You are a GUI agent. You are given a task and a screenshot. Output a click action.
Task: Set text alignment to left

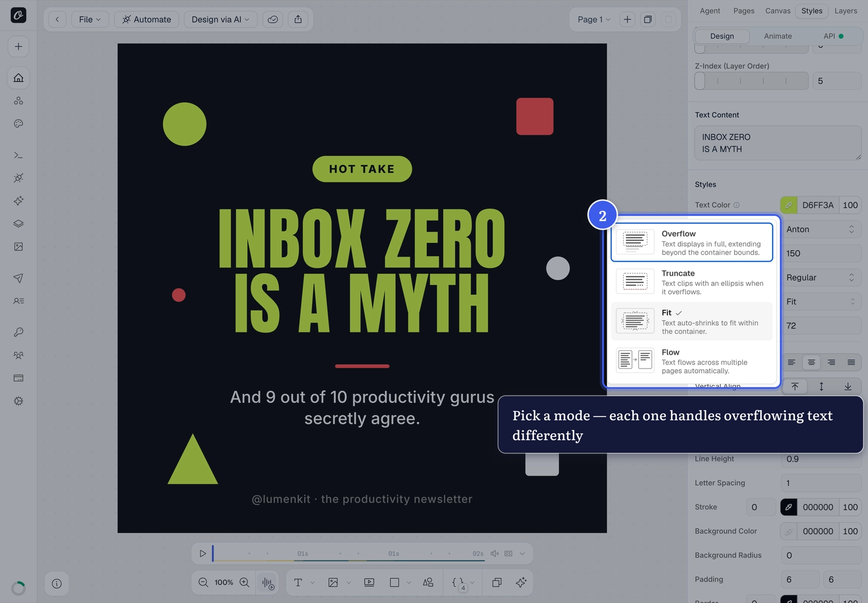tap(792, 362)
